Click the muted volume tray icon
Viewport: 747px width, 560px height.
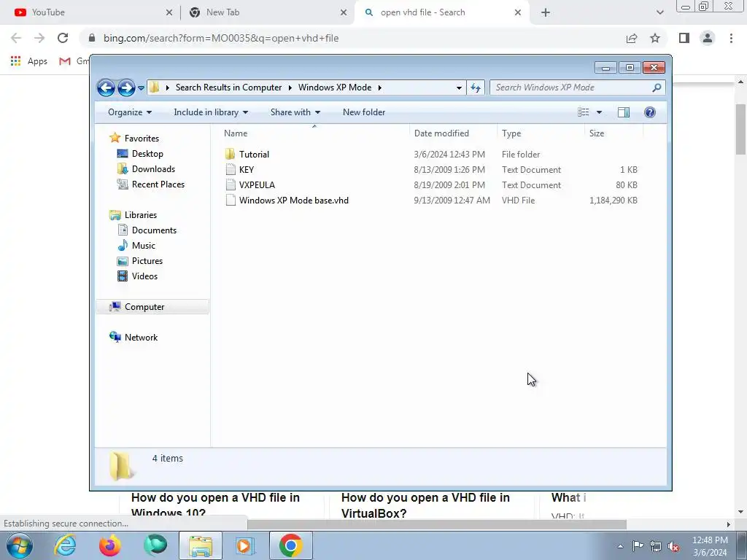click(673, 546)
